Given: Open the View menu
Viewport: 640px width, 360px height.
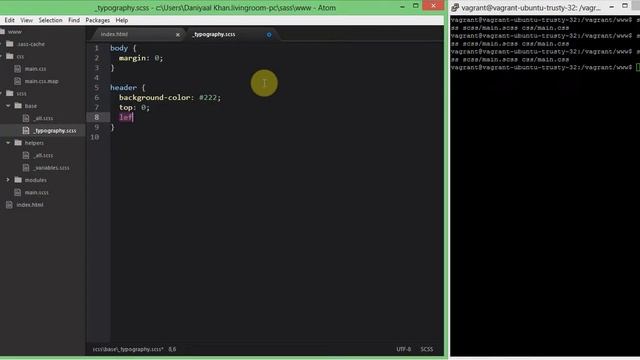Looking at the screenshot, I should point(27,20).
